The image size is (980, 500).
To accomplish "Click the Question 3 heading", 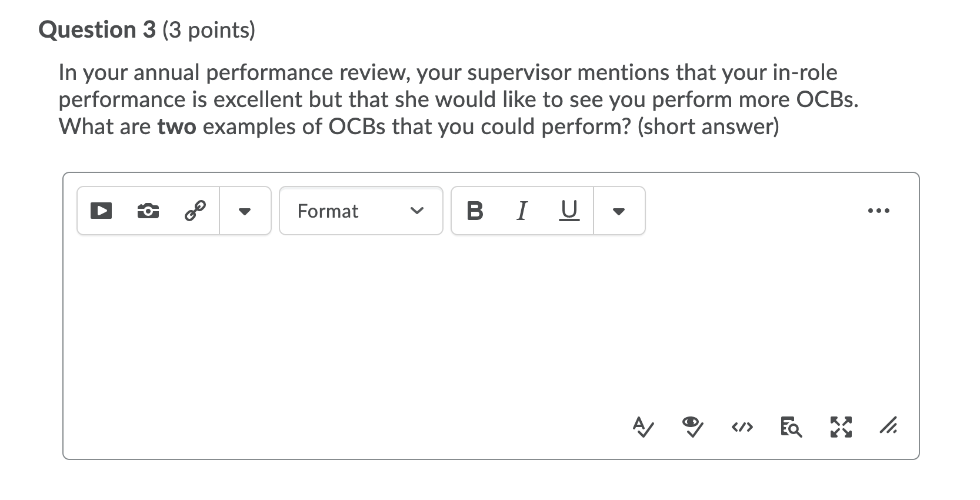I will tap(96, 30).
